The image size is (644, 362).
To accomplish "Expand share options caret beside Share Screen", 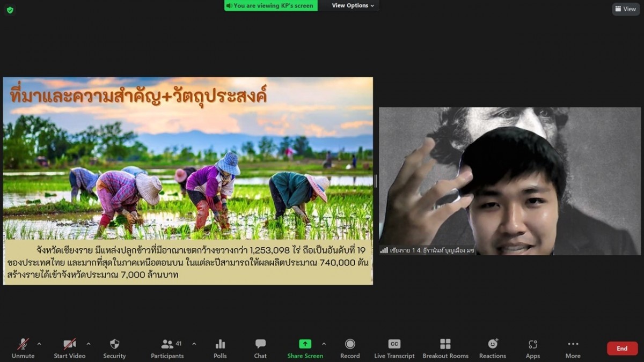I will coord(324,344).
